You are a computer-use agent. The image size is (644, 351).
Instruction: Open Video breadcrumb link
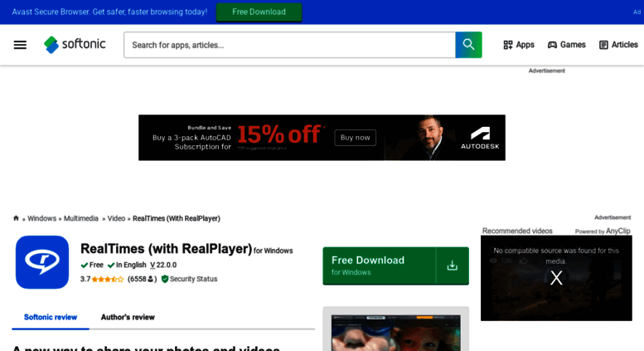(x=116, y=219)
